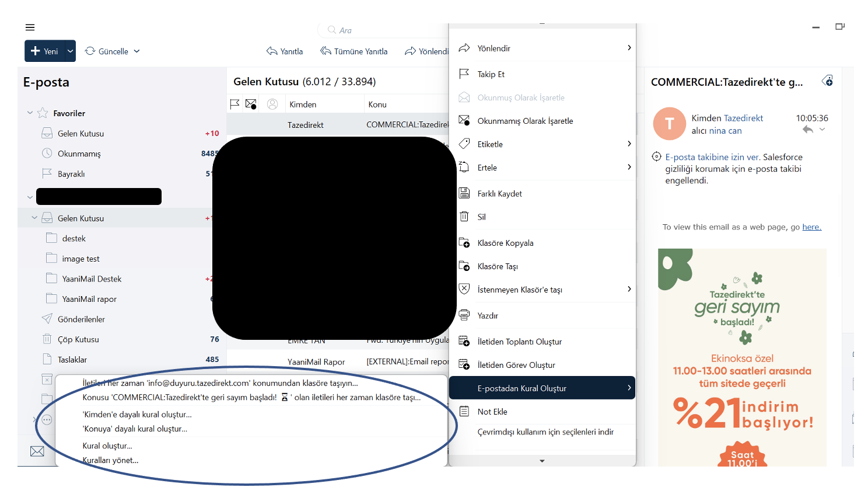Open Yönlendir submenu in context menu
The height and width of the screenshot is (494, 868).
coord(542,48)
